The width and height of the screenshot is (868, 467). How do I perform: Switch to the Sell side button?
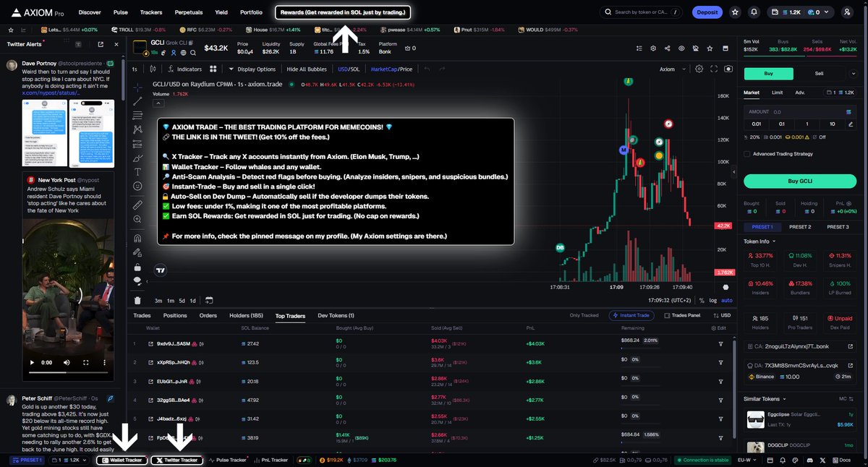819,73
